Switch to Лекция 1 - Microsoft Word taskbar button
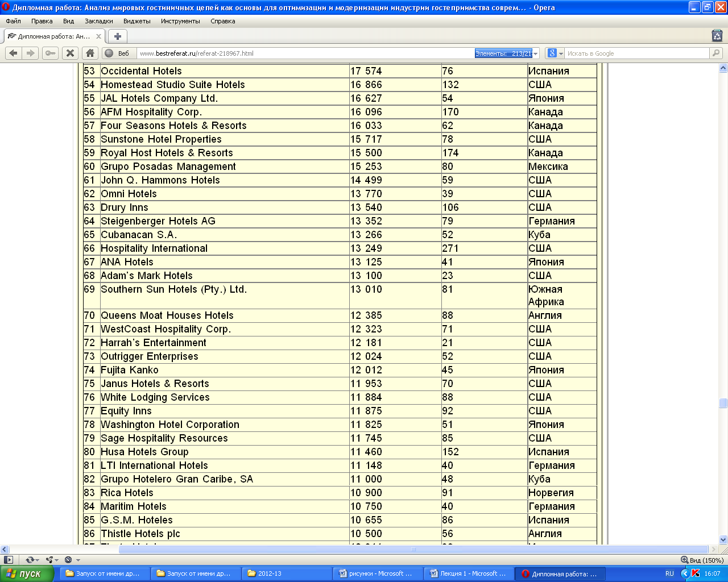The image size is (728, 582). [x=469, y=573]
